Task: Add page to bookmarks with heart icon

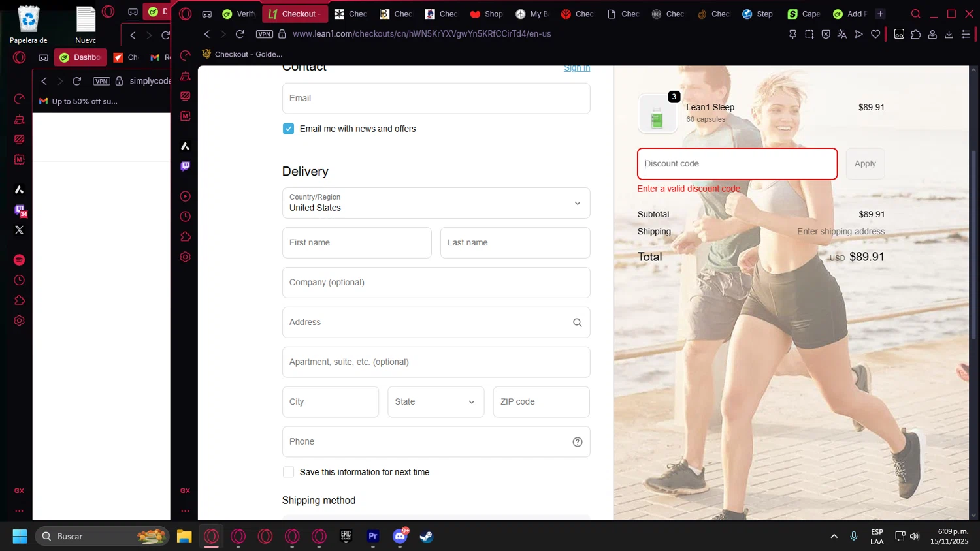Action: [x=875, y=34]
